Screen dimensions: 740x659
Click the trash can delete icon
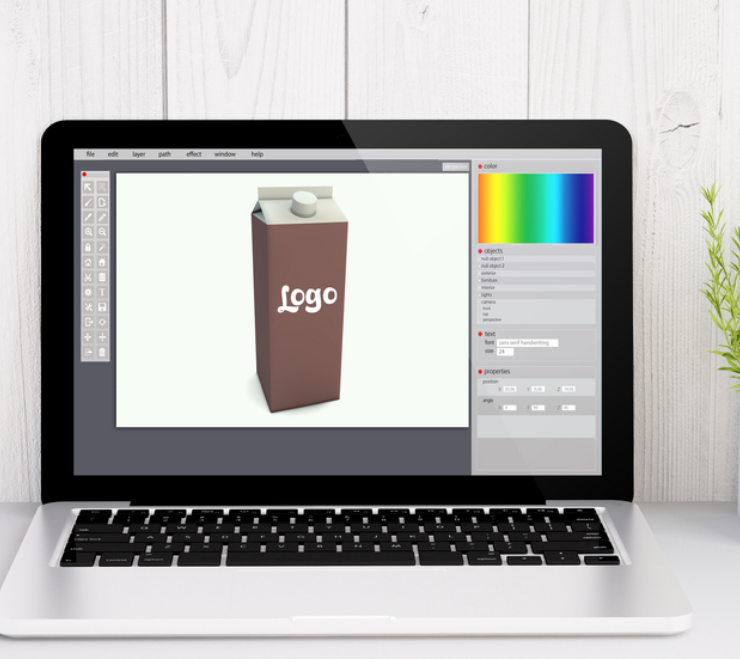102,352
